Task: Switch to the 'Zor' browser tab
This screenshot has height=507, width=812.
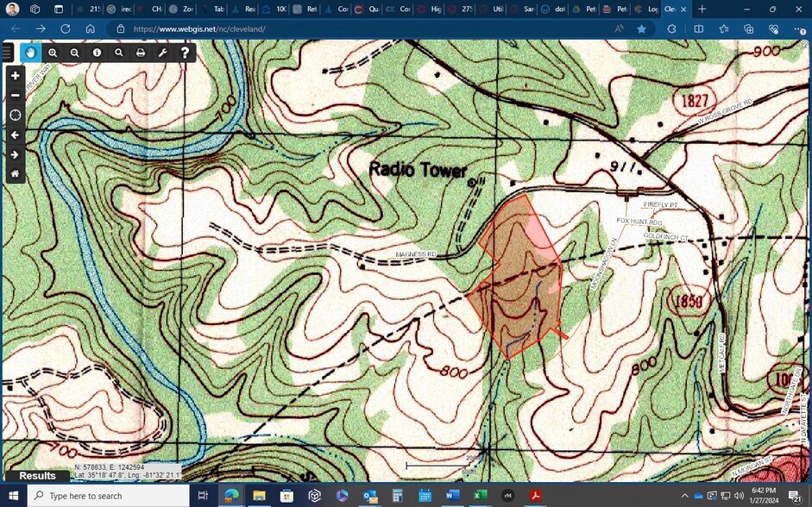Action: tap(182, 9)
